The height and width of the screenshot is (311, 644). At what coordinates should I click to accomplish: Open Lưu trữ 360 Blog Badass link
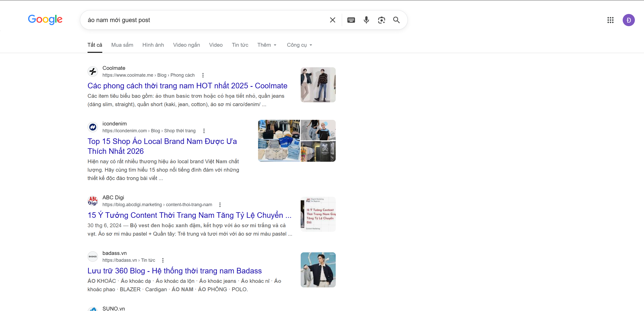click(x=175, y=271)
